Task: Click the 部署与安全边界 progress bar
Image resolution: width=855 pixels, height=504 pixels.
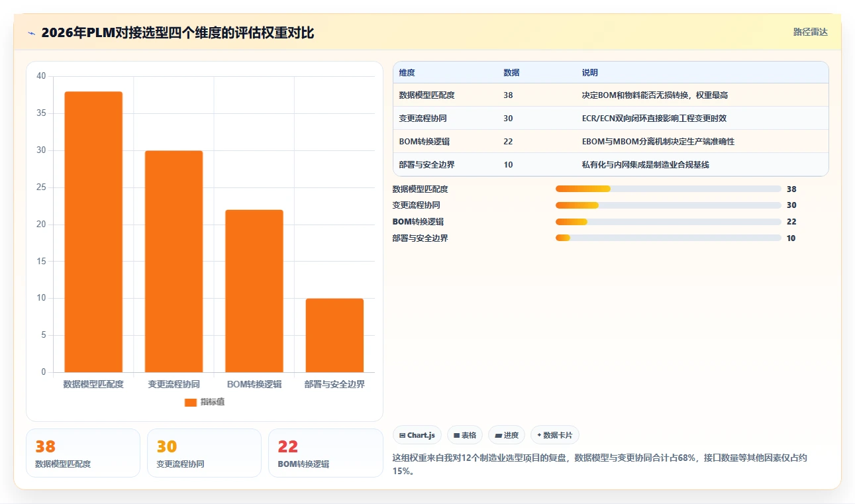Action: [668, 238]
